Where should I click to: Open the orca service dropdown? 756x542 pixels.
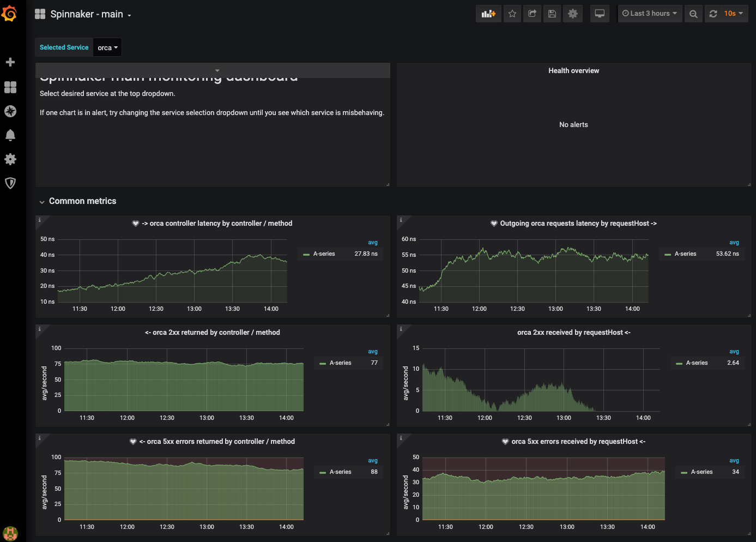(107, 47)
